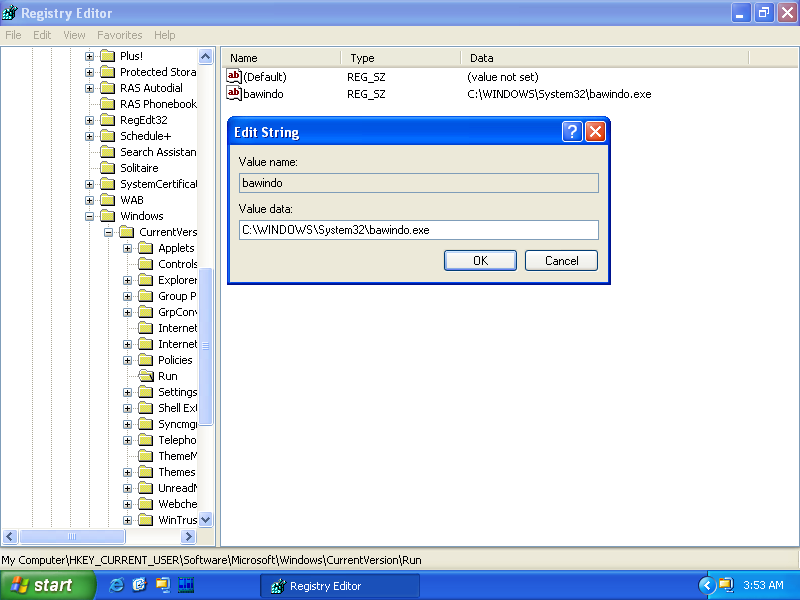Select the Webcheck folder icon
Screen dimensions: 800x600
(x=146, y=504)
